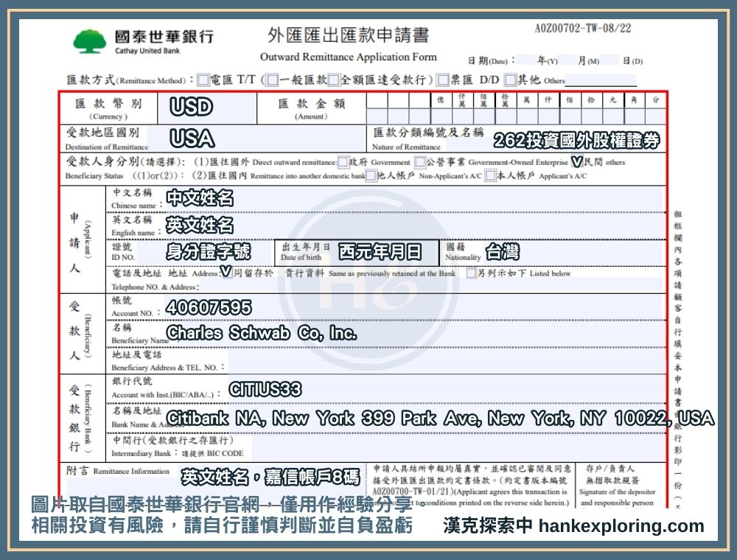Click the Others method blank line
This screenshot has width=737, height=560.
point(601,81)
